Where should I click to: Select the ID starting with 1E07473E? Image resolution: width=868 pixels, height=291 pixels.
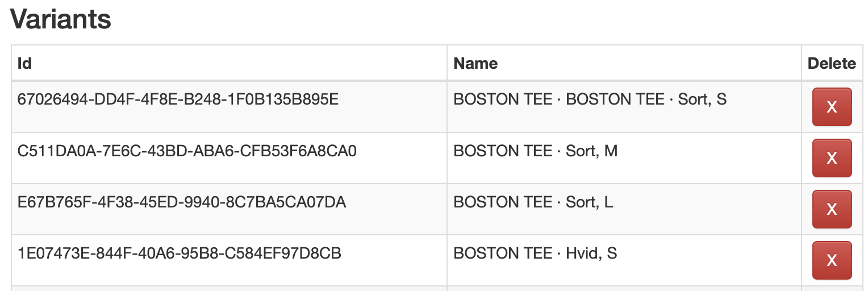click(x=180, y=253)
